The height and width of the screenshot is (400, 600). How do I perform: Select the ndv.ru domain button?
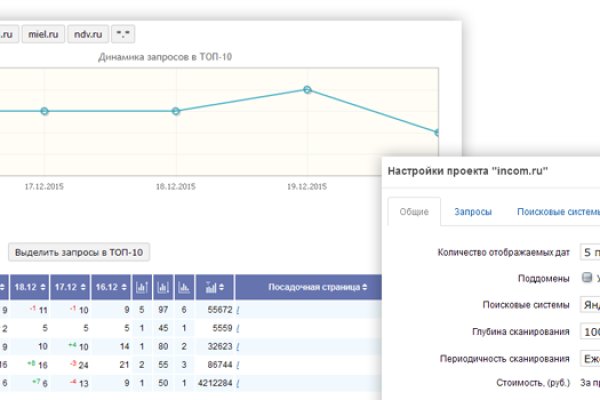point(89,35)
